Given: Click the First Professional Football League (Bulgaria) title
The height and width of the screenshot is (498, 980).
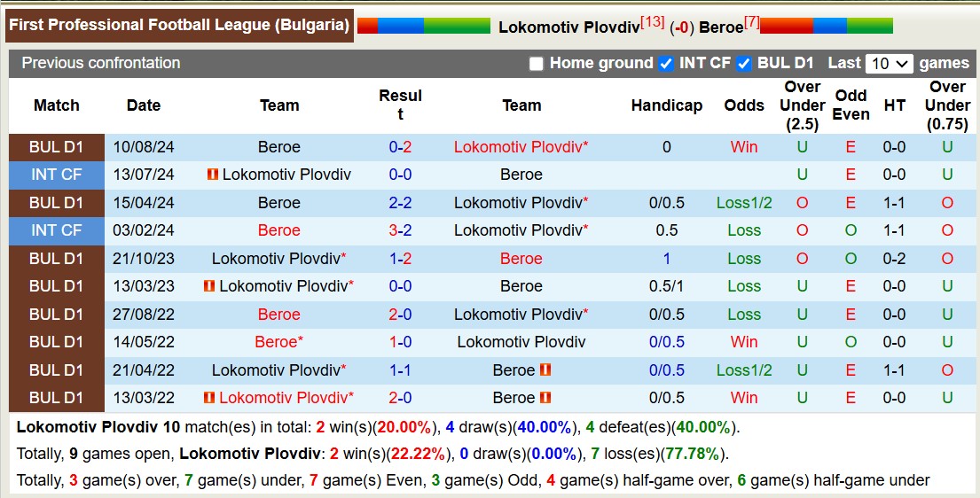Looking at the screenshot, I should 179,25.
